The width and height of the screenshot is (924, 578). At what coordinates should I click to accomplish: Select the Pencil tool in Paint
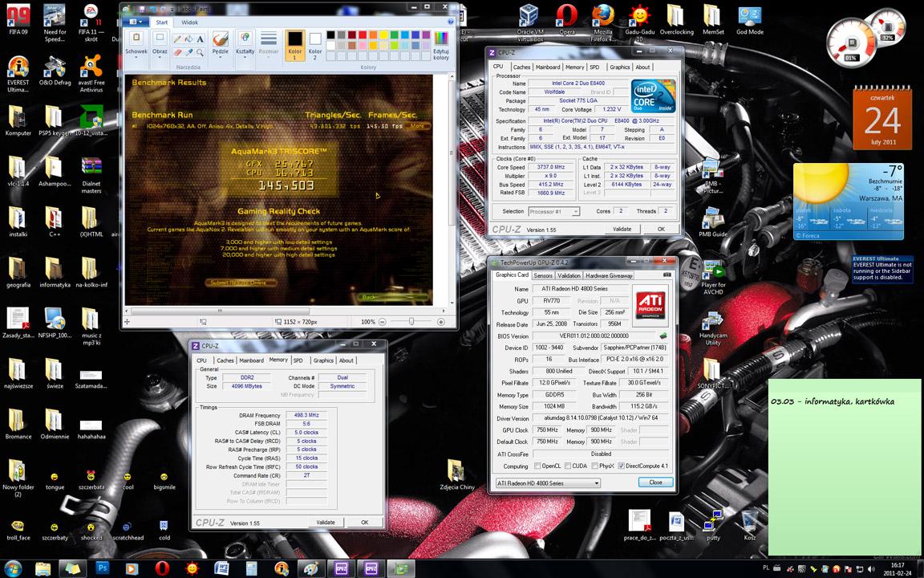[x=177, y=39]
